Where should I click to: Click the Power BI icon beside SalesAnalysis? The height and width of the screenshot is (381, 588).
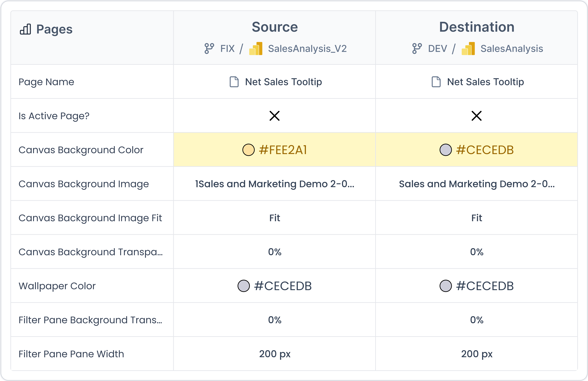[x=468, y=48]
